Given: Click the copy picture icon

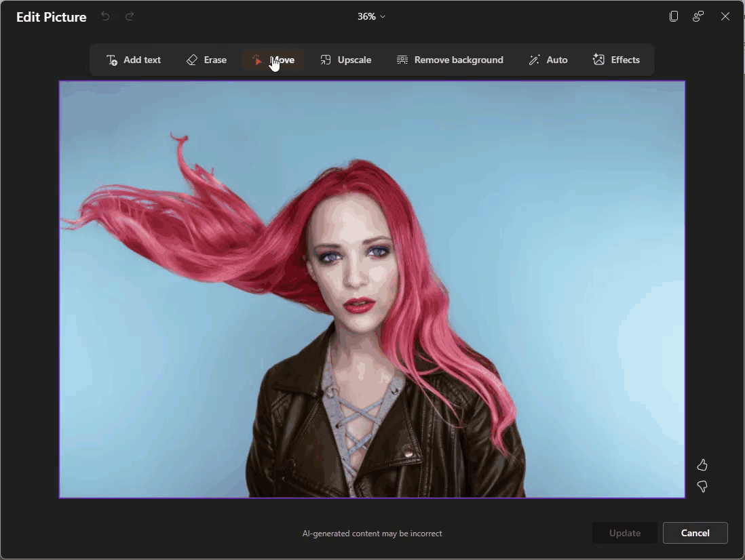Looking at the screenshot, I should coord(674,16).
